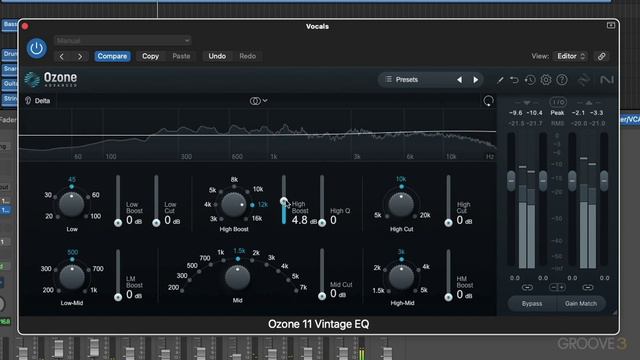Click the left input gain fader
The width and height of the screenshot is (640, 360).
(x=511, y=181)
